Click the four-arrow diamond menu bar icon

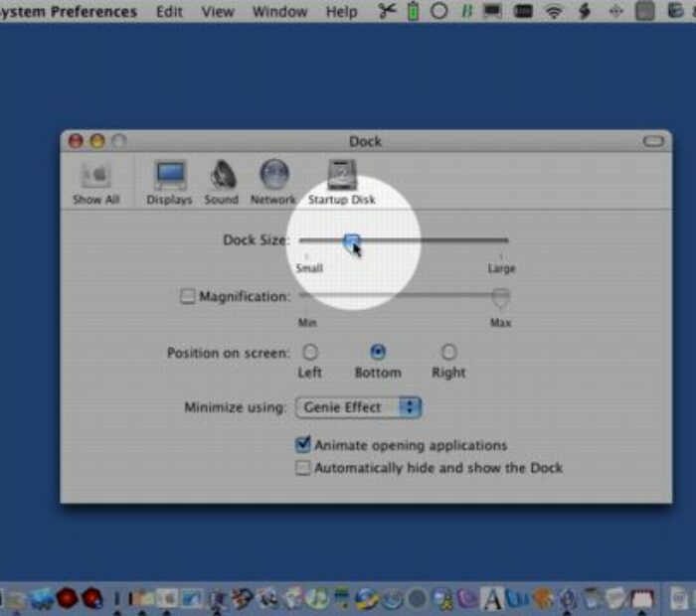[615, 11]
